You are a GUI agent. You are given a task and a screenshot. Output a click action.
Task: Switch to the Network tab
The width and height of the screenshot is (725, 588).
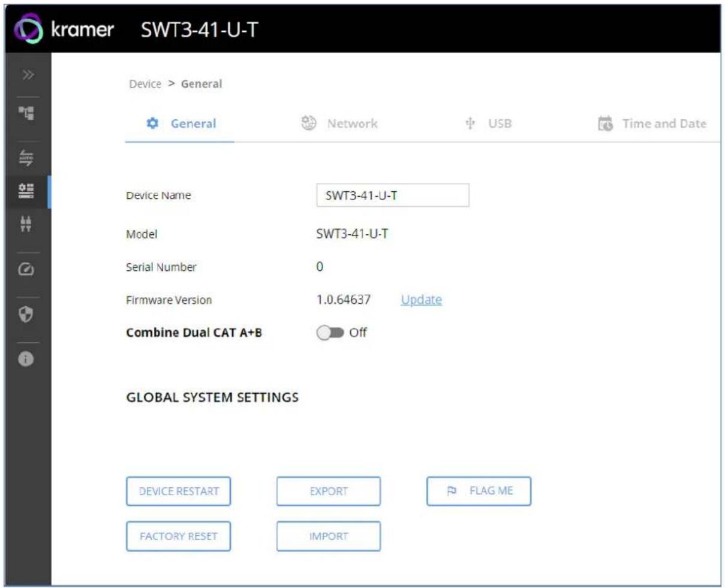point(340,124)
